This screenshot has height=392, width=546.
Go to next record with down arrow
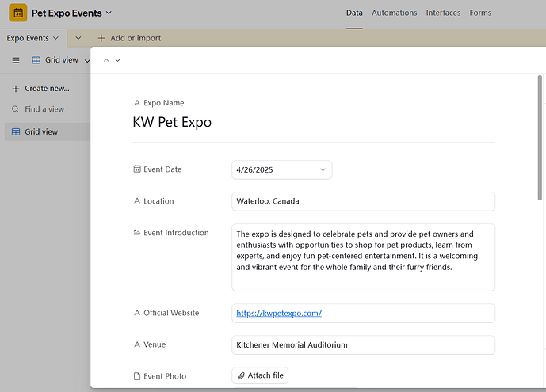[x=118, y=60]
